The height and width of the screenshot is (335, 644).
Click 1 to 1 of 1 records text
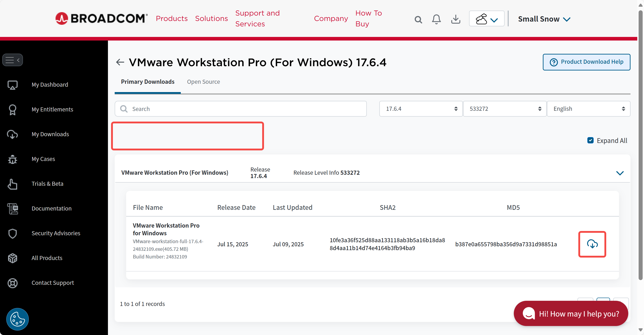(x=142, y=304)
